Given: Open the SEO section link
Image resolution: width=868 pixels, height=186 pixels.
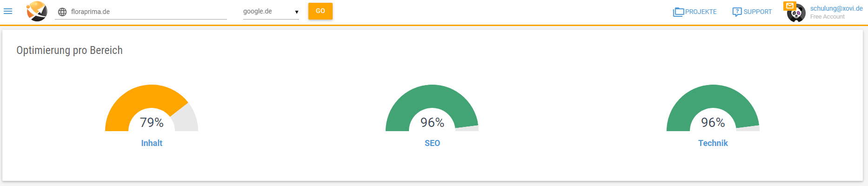Looking at the screenshot, I should 432,143.
